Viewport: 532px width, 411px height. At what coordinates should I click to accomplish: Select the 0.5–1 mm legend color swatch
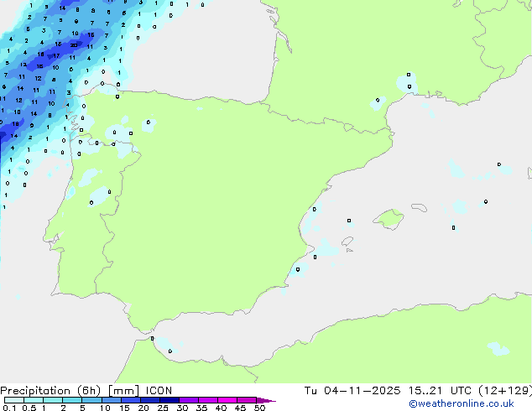click(34, 400)
